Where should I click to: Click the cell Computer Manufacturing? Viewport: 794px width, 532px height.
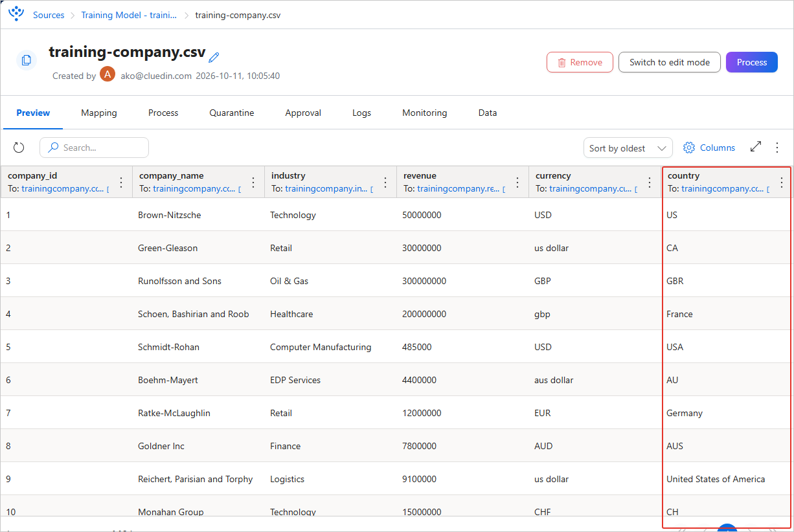(x=321, y=347)
